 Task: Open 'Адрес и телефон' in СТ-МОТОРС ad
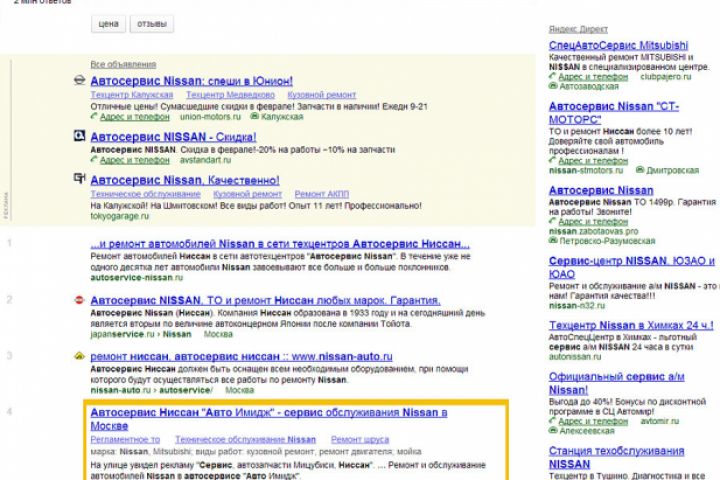[x=593, y=161]
